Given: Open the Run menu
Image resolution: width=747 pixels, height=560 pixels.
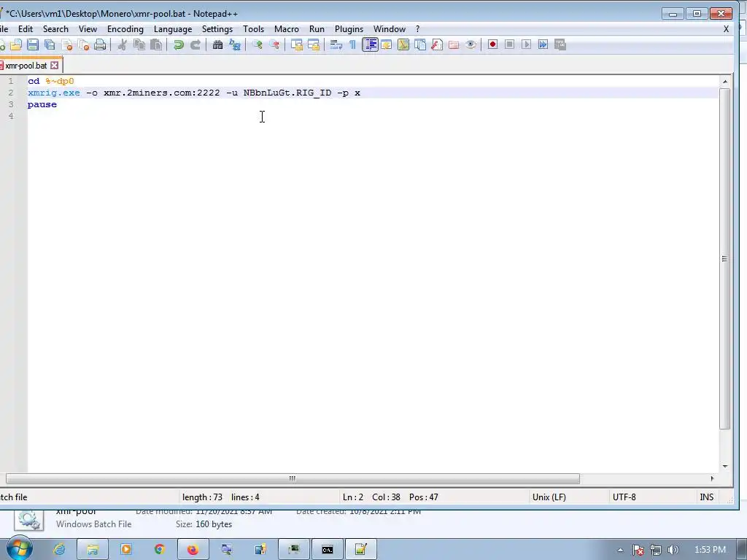Looking at the screenshot, I should 317,29.
